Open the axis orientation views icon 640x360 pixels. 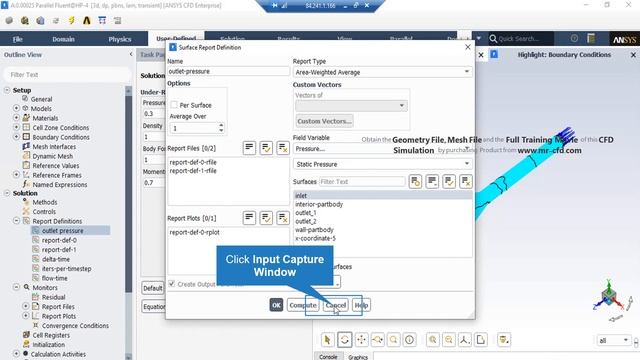(464, 340)
